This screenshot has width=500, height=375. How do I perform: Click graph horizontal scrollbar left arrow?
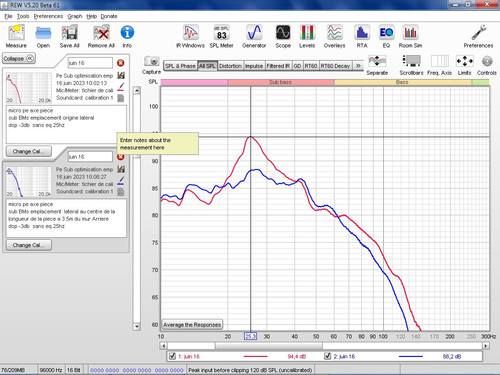click(x=163, y=346)
